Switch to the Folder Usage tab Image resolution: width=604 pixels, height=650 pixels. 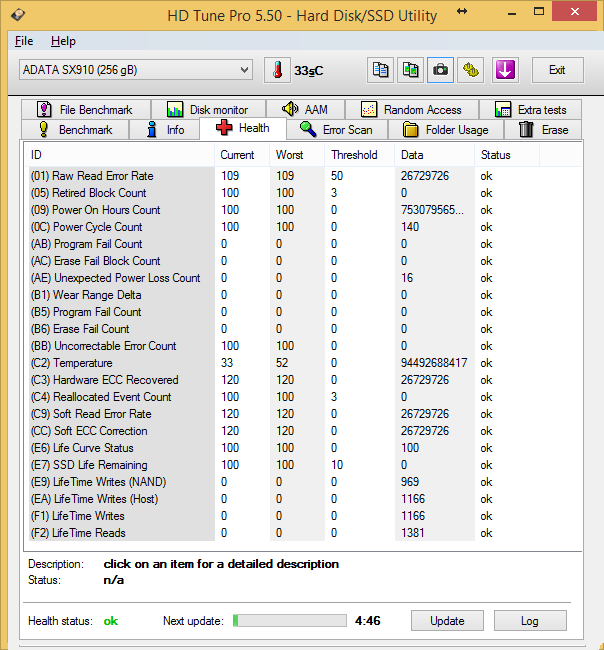(446, 130)
